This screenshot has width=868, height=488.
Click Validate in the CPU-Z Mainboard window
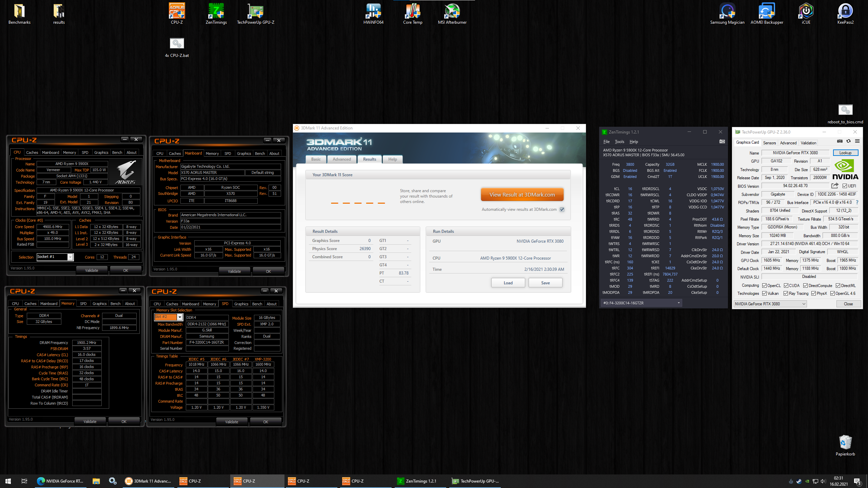tap(234, 271)
